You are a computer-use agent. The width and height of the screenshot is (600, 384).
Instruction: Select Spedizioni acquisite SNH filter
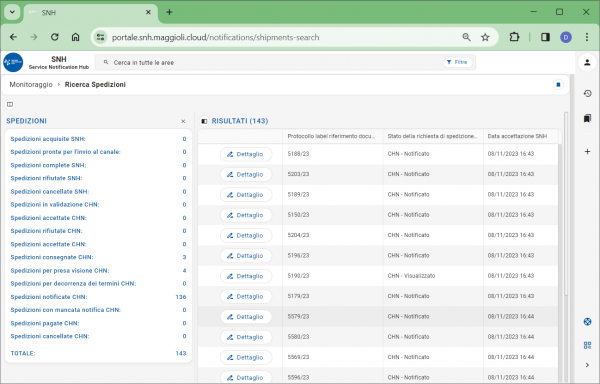click(98, 139)
